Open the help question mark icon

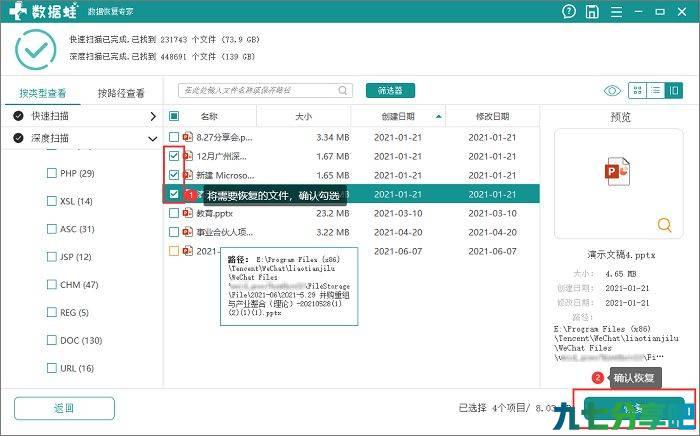(x=569, y=11)
